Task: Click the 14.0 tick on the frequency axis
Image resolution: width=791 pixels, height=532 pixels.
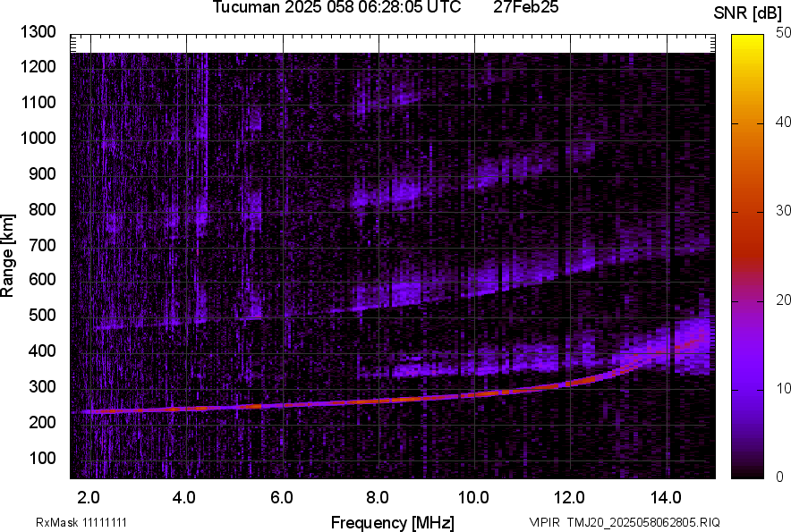Action: pos(666,497)
